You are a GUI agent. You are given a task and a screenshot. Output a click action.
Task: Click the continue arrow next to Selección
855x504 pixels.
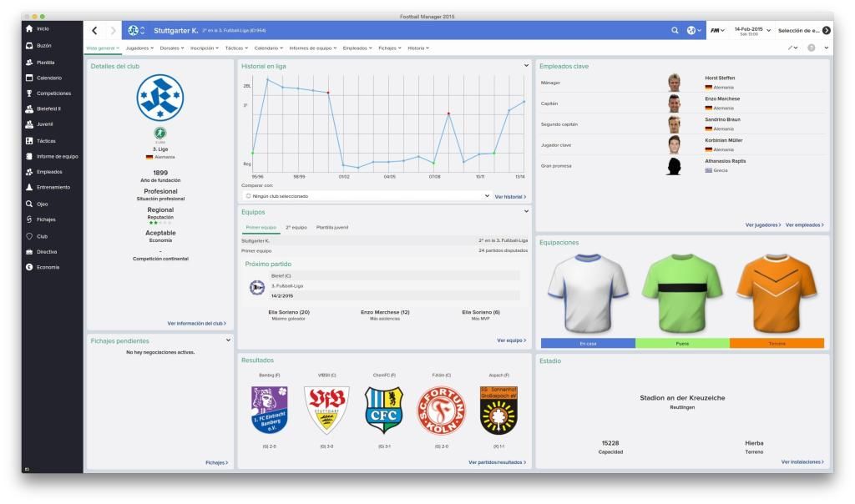tap(826, 31)
